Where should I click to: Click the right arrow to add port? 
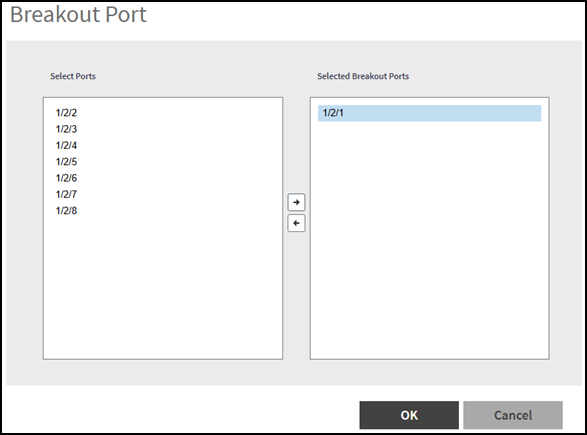pyautogui.click(x=296, y=202)
